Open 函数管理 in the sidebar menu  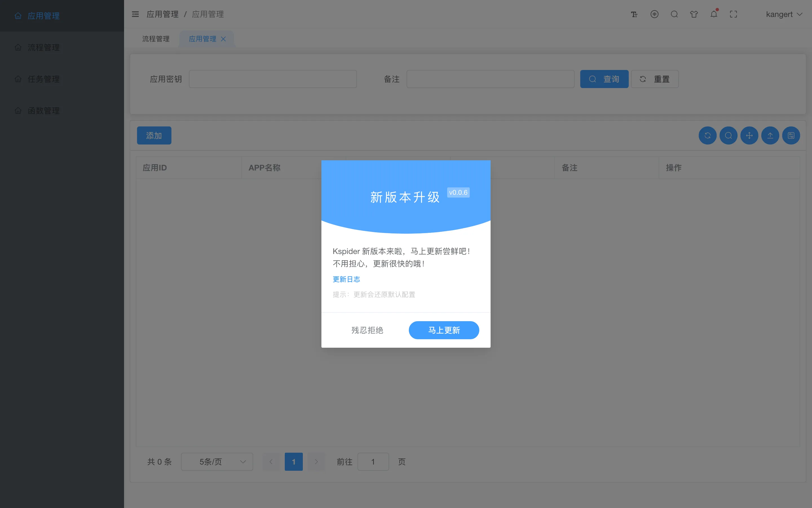tap(62, 111)
